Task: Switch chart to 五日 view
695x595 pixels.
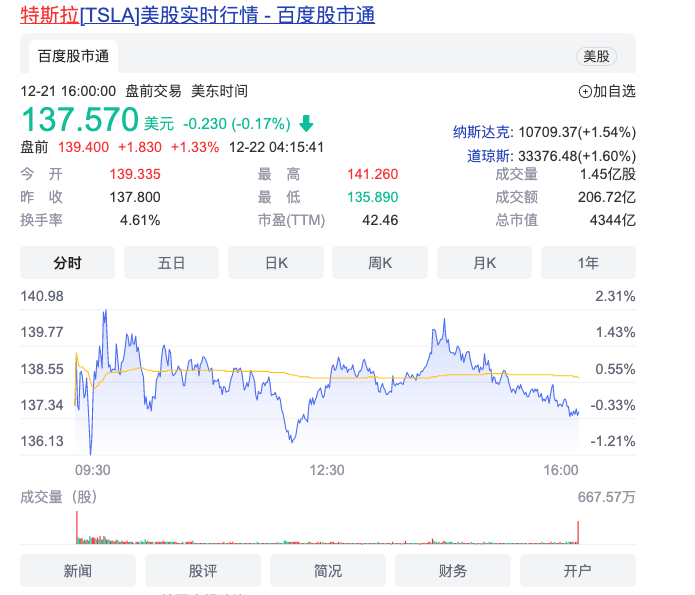Action: pyautogui.click(x=171, y=263)
